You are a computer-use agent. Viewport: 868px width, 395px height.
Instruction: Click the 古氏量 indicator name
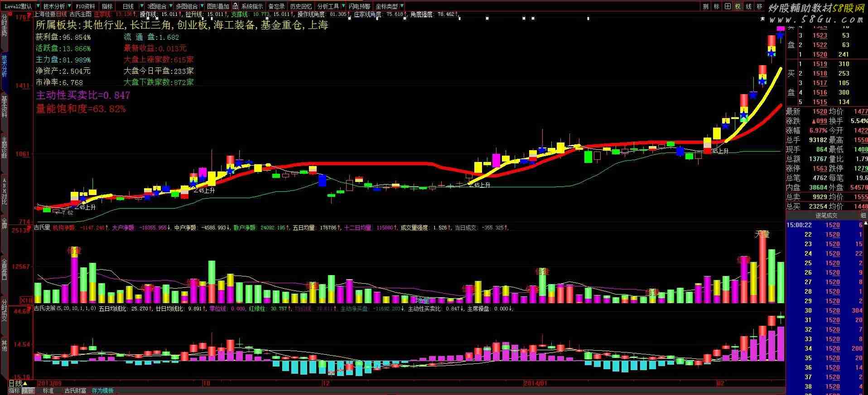pos(42,228)
